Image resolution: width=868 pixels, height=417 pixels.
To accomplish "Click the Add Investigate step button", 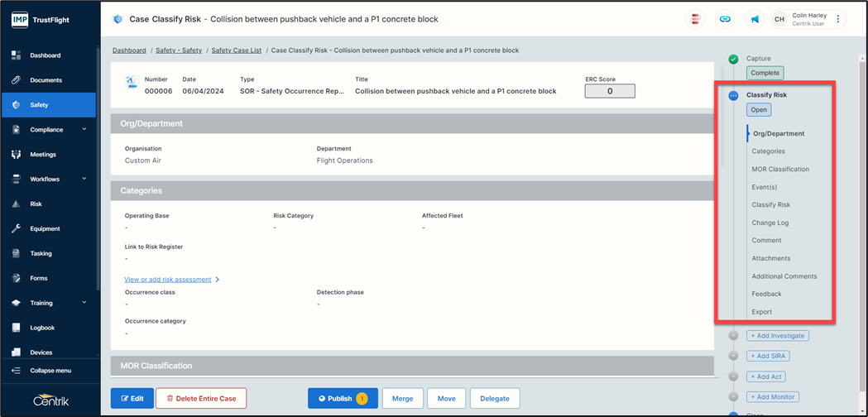I will click(777, 336).
